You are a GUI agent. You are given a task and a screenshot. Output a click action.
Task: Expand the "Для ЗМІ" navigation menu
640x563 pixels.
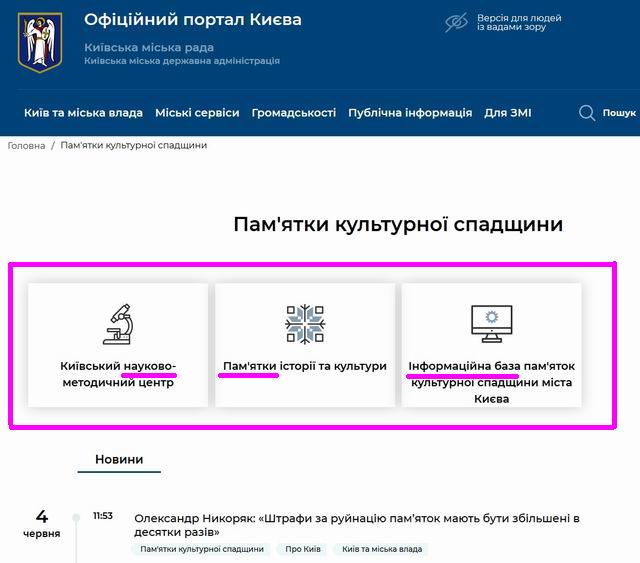(x=508, y=113)
